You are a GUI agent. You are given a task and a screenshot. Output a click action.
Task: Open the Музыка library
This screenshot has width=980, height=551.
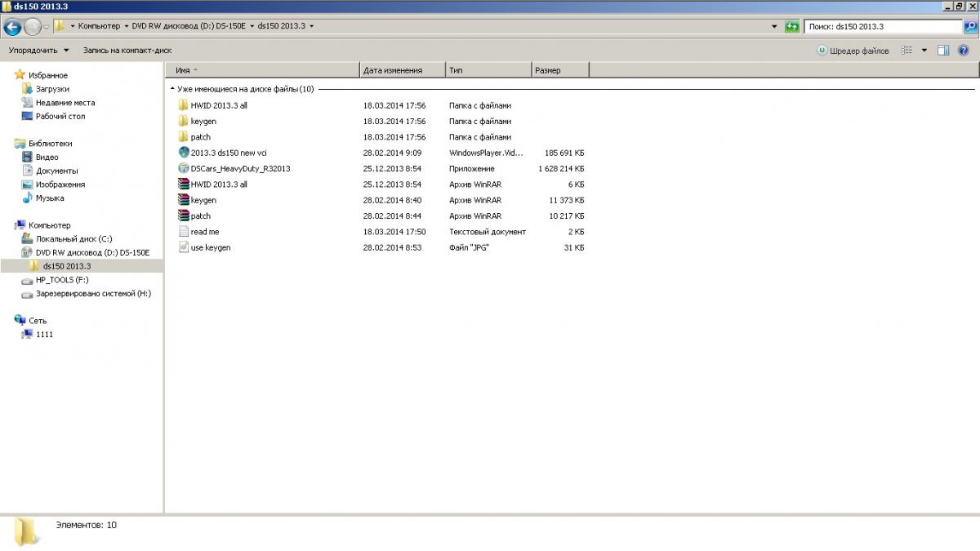(50, 198)
